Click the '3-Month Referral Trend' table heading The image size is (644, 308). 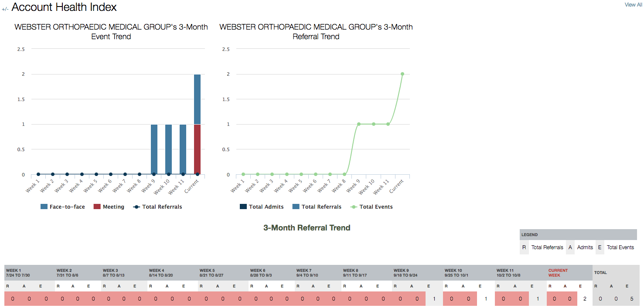307,228
